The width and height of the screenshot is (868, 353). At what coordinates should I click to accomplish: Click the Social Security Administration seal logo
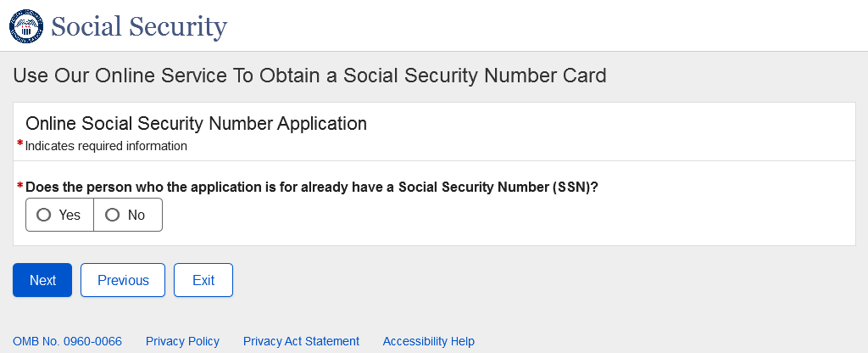[x=25, y=25]
